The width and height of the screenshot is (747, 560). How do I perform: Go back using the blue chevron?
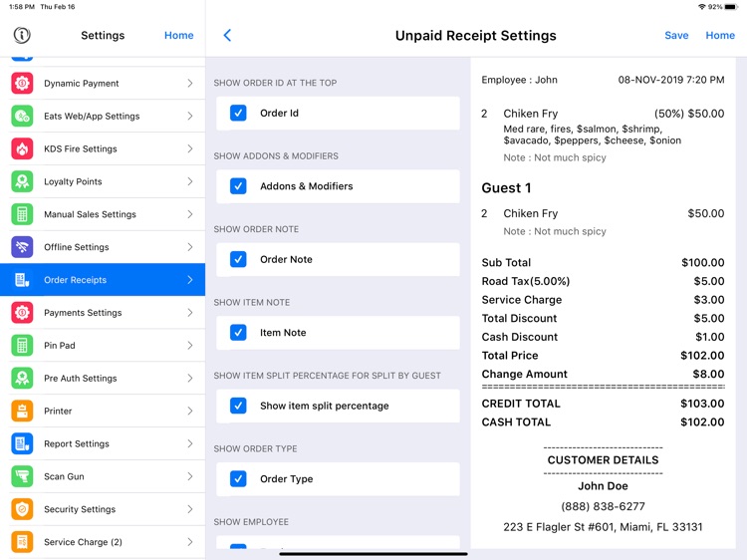point(227,35)
